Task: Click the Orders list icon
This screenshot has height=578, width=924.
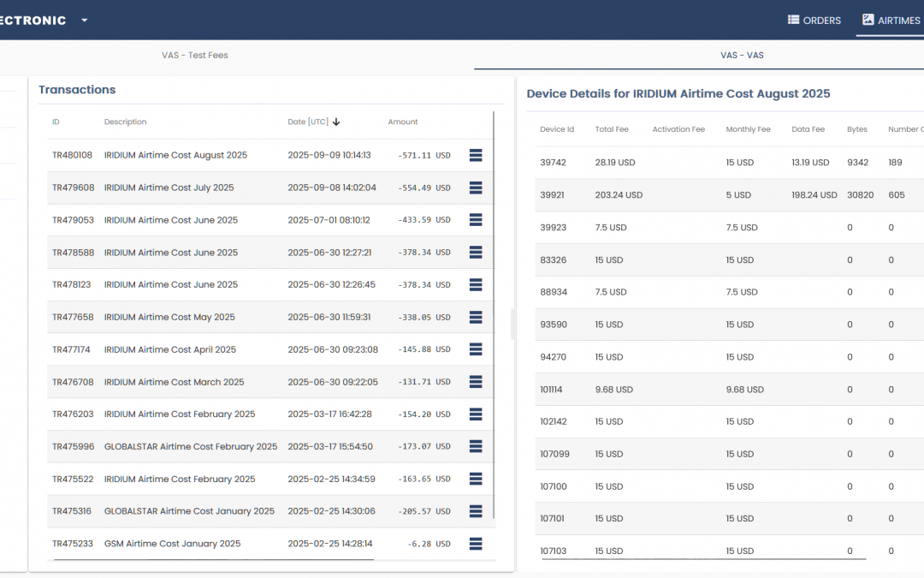Action: [x=793, y=20]
